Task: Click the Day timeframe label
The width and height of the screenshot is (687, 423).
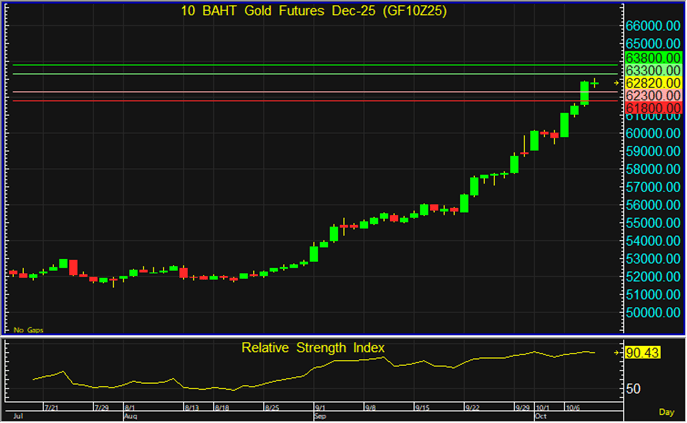Action: pyautogui.click(x=666, y=412)
